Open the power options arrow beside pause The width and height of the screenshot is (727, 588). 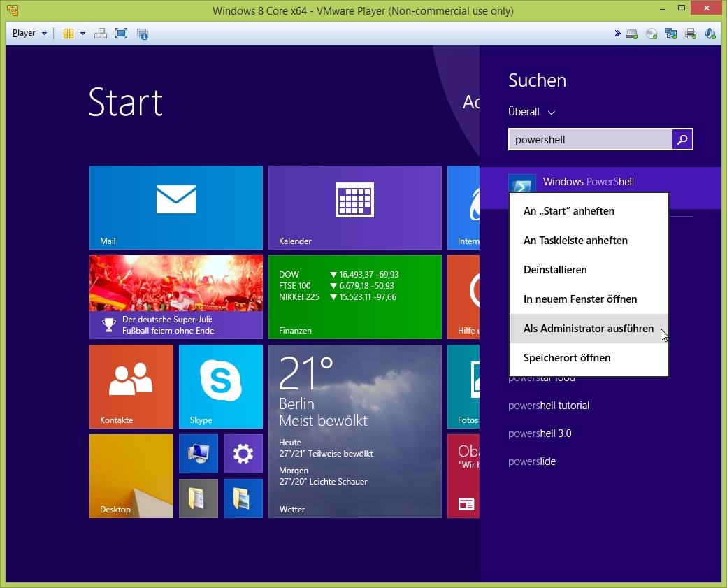(x=82, y=34)
